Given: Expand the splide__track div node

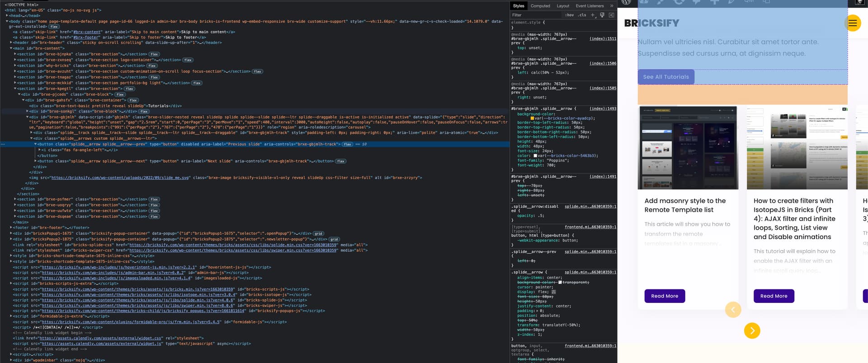Looking at the screenshot, I should click(x=32, y=133).
